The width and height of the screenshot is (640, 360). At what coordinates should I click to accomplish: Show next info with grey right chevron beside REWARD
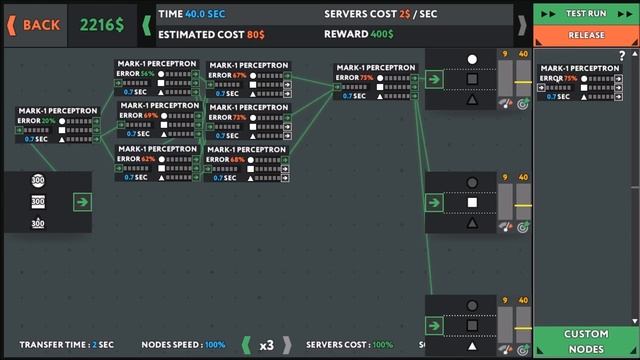click(x=522, y=25)
